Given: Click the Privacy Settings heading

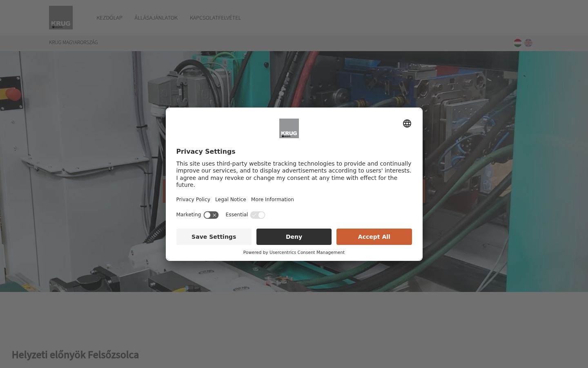Looking at the screenshot, I should [x=206, y=151].
